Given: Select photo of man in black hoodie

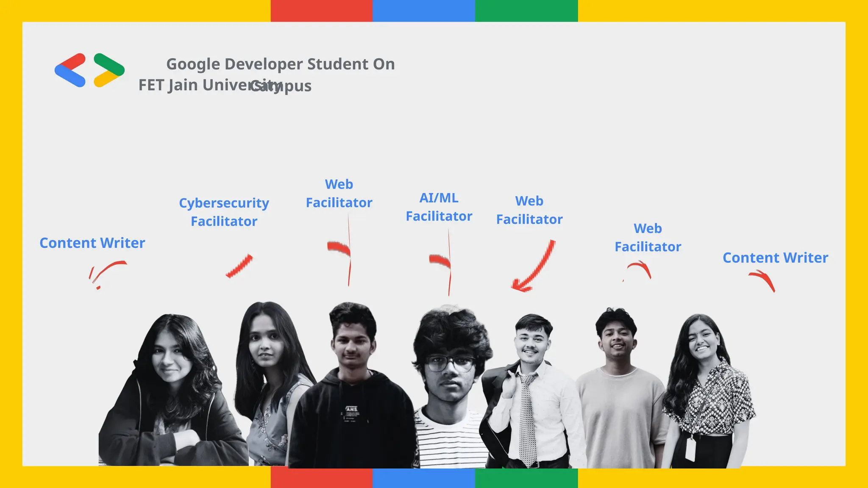Looking at the screenshot, I should (353, 390).
